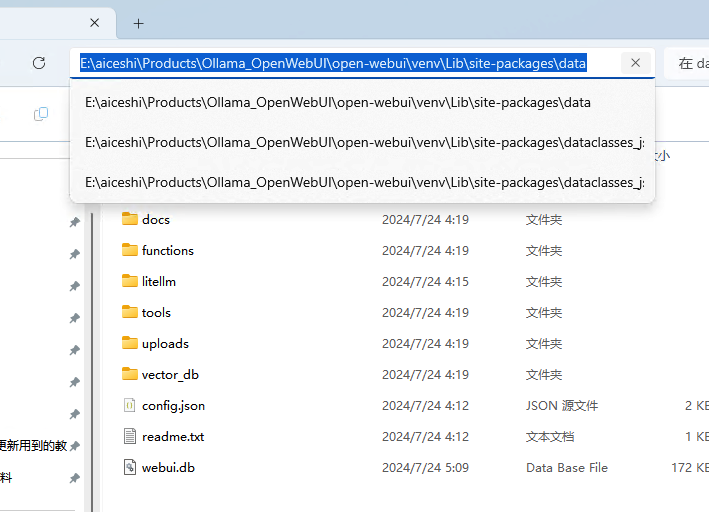Open the docs folder
The width and height of the screenshot is (709, 512).
pyautogui.click(x=156, y=220)
